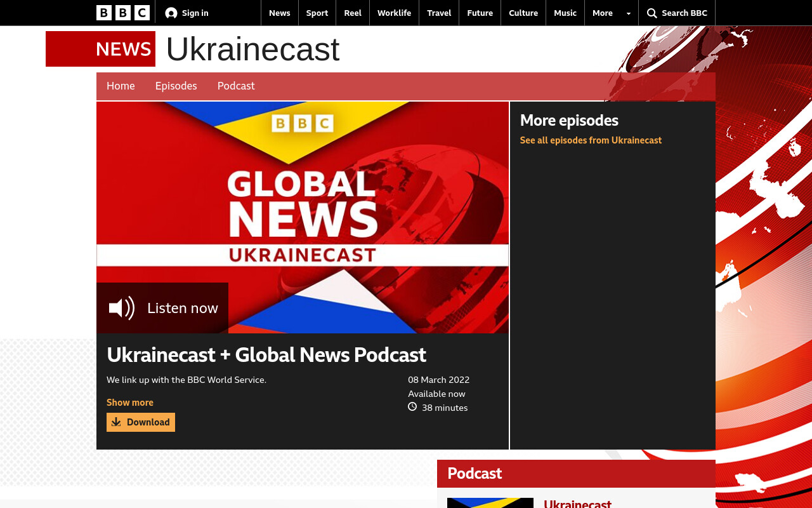Open Ukrainecast link in Podcast panel
812x508 pixels.
point(577,504)
